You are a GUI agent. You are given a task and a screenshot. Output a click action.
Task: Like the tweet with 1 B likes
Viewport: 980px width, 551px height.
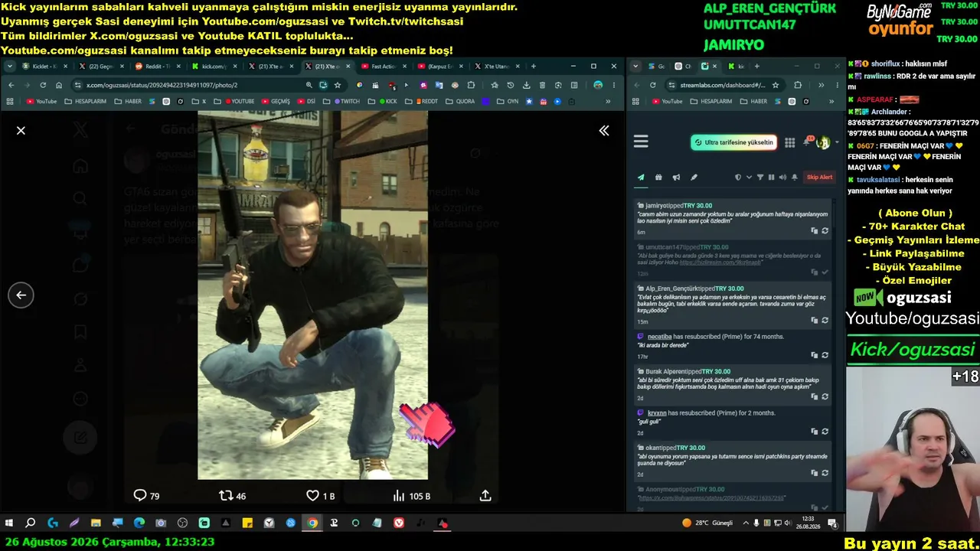(x=320, y=496)
